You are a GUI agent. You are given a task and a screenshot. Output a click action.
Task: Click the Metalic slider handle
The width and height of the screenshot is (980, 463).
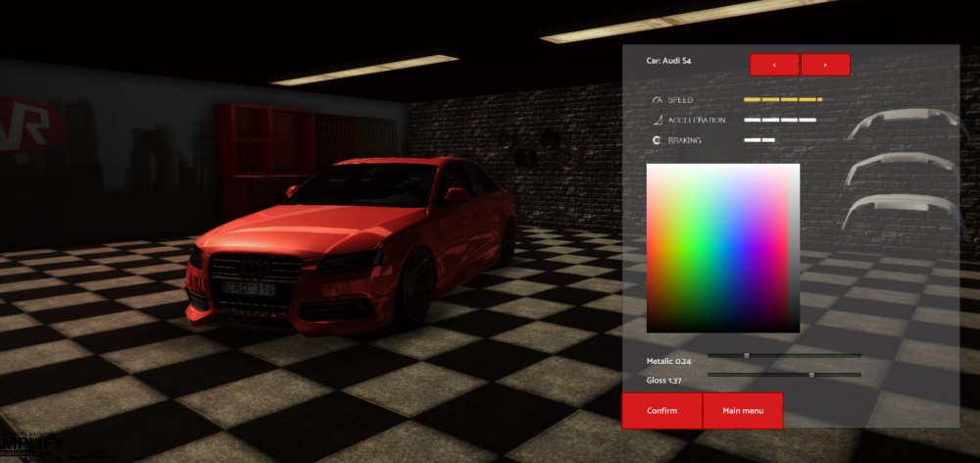(x=746, y=356)
